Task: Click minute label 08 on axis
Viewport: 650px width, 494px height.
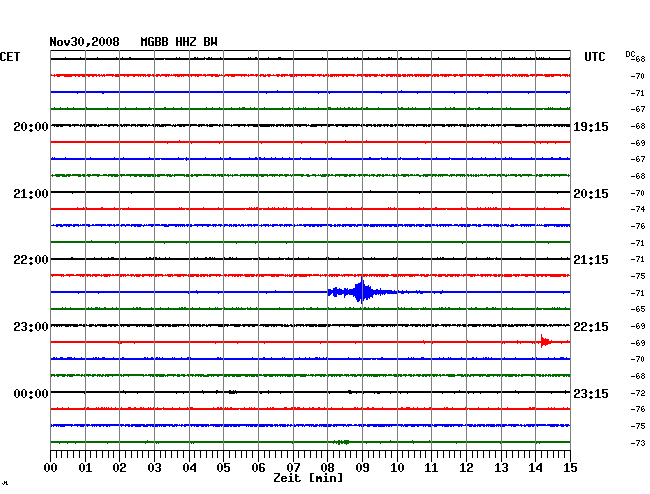Action: (327, 467)
